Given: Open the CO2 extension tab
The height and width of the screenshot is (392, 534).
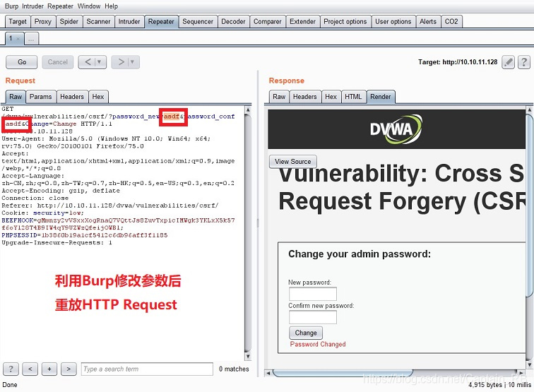Looking at the screenshot, I should tap(451, 21).
